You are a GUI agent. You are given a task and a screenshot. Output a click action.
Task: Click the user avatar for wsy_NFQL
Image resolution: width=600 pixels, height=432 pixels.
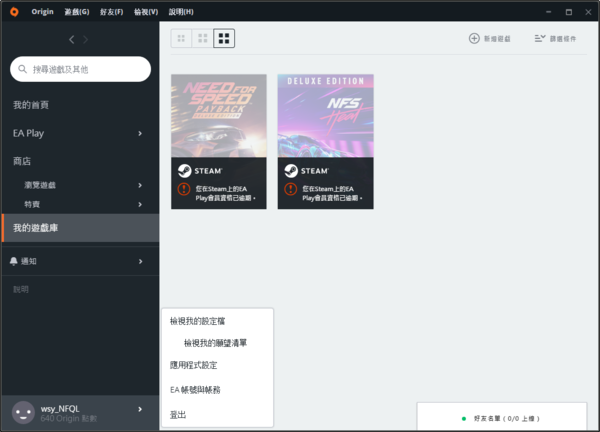22,412
